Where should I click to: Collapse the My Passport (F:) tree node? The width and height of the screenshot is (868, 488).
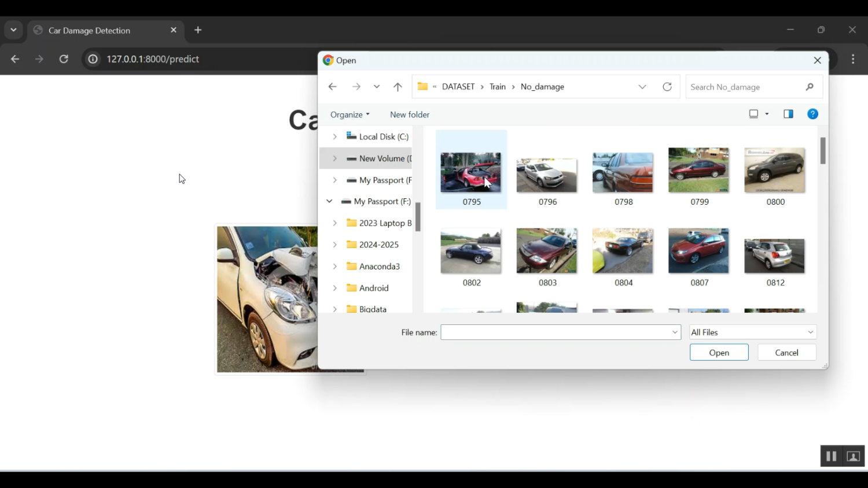(x=329, y=201)
